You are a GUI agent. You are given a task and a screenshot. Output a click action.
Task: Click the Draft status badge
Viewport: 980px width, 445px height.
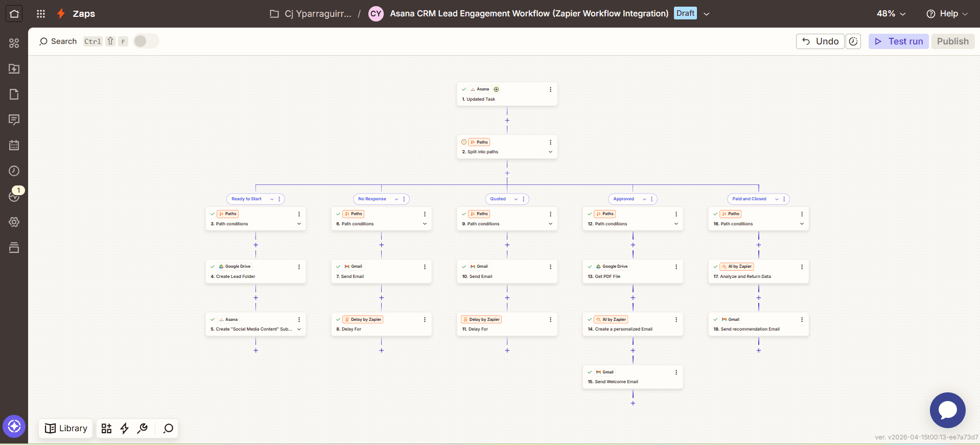point(685,13)
